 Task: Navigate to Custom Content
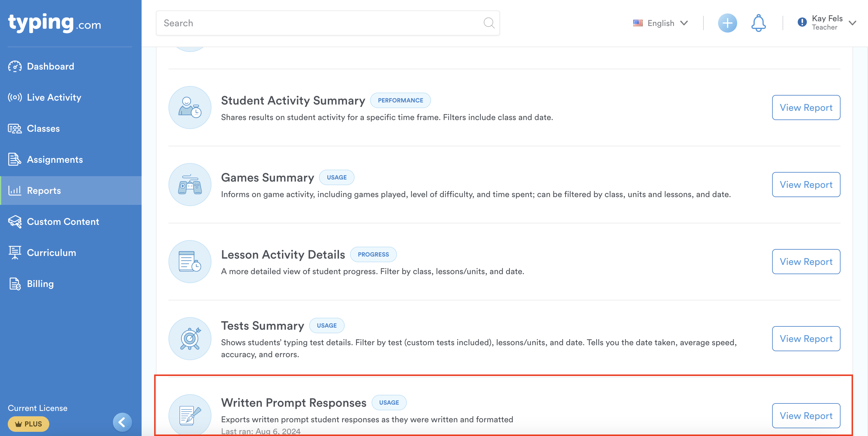63,222
